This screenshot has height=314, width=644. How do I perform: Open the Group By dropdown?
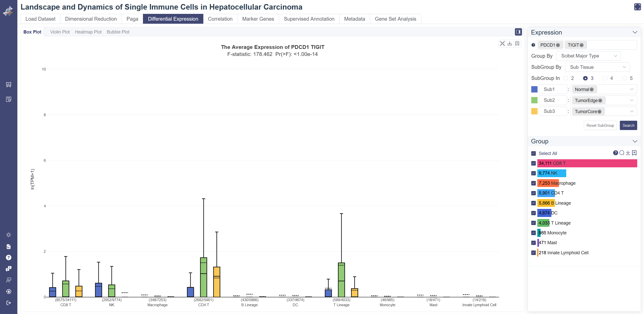(x=588, y=56)
